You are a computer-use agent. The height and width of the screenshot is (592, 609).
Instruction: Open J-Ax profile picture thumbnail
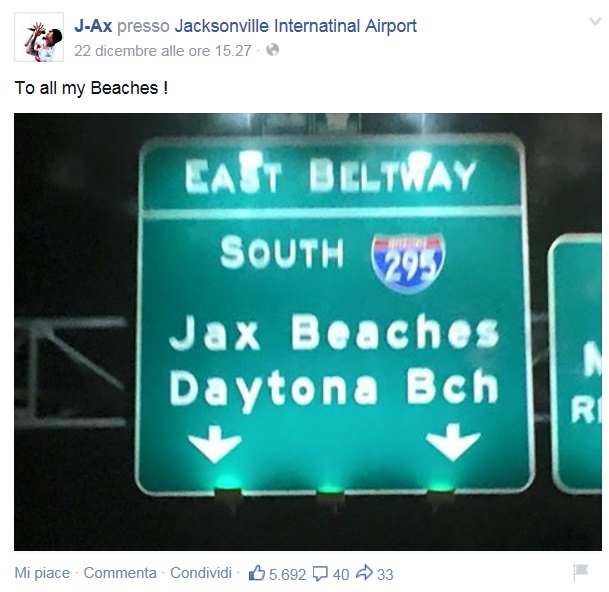(39, 37)
